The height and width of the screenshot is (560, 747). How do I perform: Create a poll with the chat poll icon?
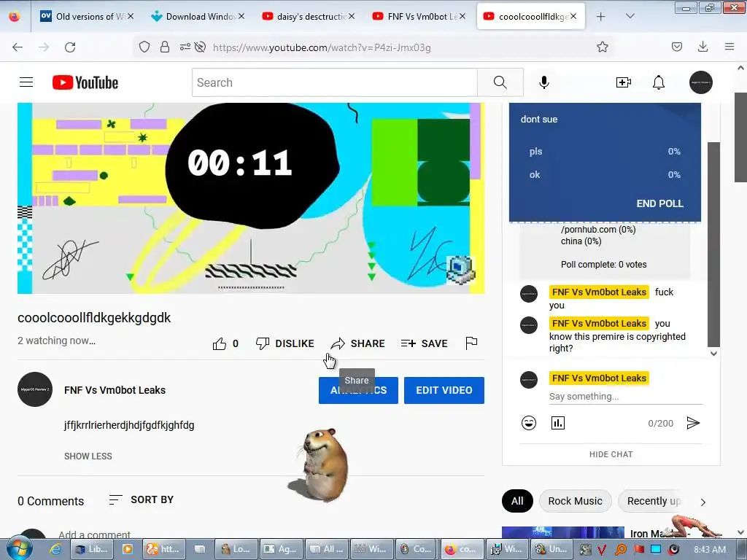pyautogui.click(x=558, y=423)
